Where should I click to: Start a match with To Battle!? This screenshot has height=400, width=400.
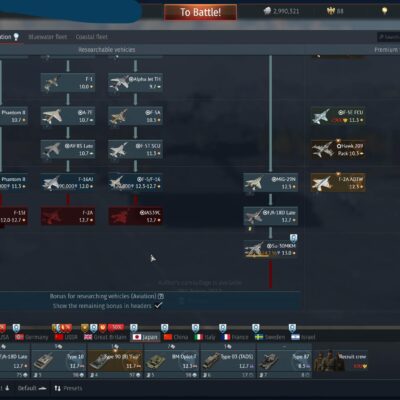tap(200, 12)
